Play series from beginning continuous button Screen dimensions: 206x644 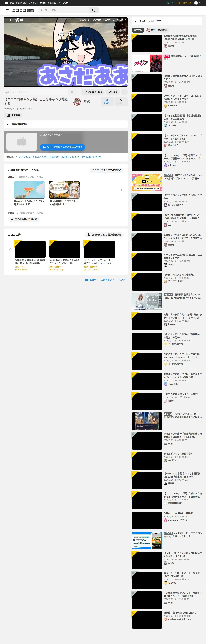pyautogui.click(x=63, y=147)
